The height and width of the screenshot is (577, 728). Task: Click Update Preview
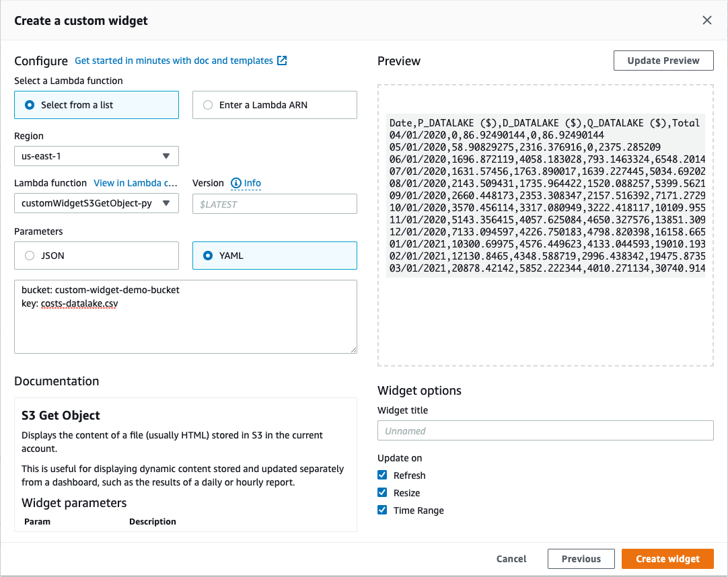663,60
